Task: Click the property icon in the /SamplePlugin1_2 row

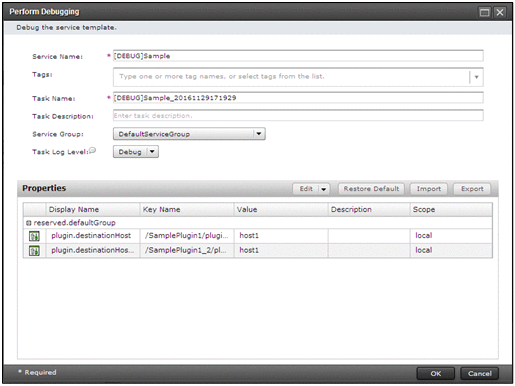Action: [34, 250]
